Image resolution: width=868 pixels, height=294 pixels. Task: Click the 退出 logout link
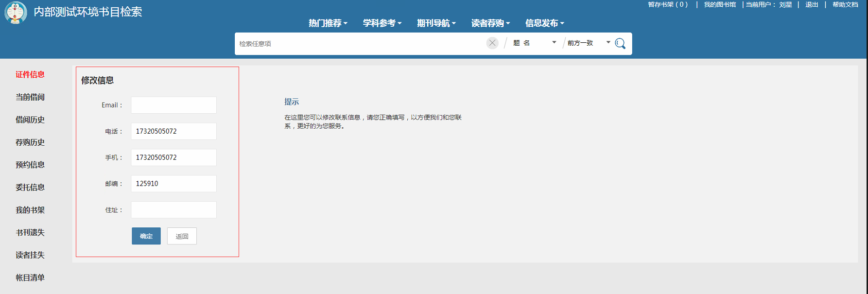(x=812, y=4)
